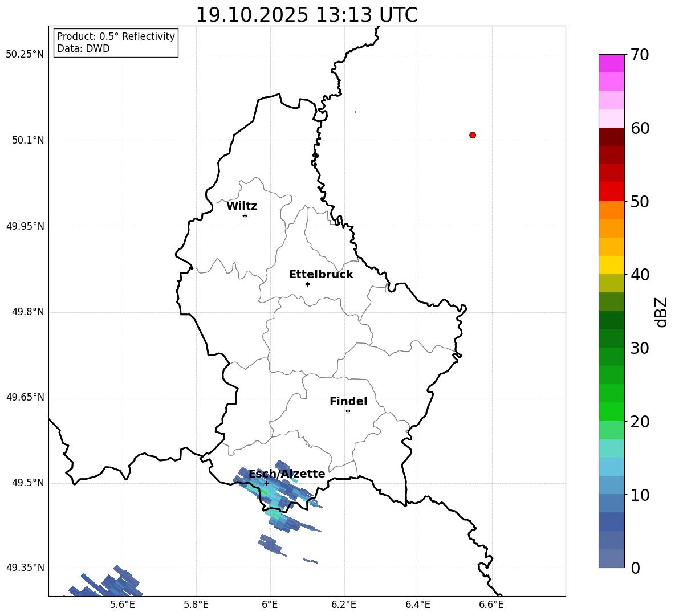Image resolution: width=675 pixels, height=616 pixels.
Task: Click the 6°E longitude tick label
Action: click(270, 605)
